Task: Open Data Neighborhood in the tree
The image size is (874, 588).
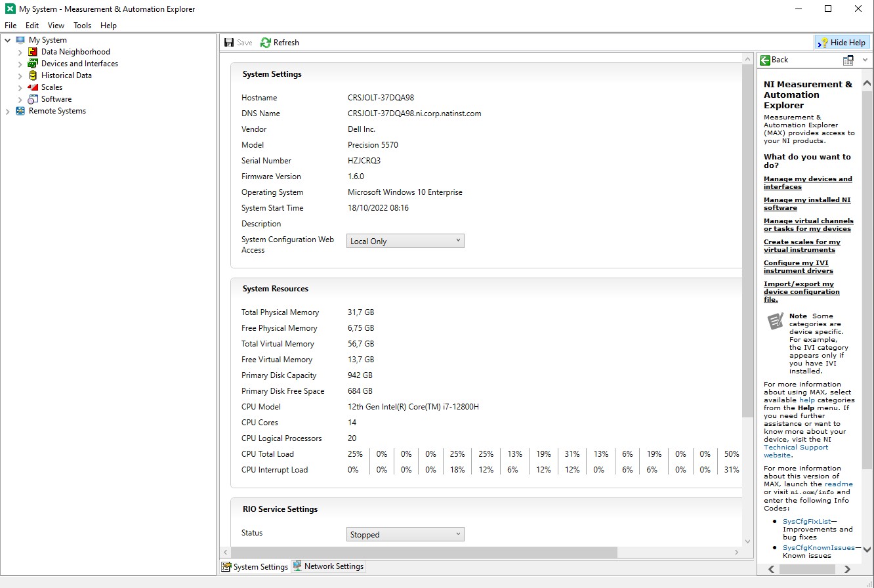Action: (32, 51)
